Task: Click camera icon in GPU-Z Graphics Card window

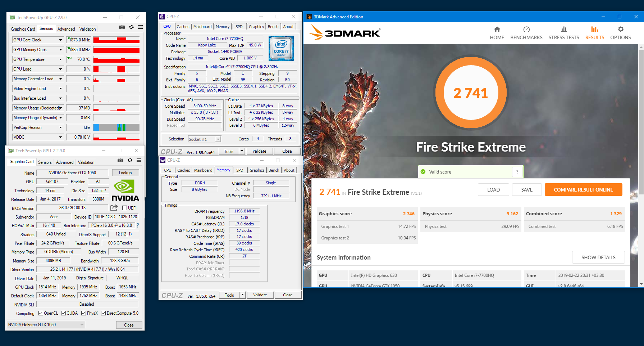Action: coord(120,160)
